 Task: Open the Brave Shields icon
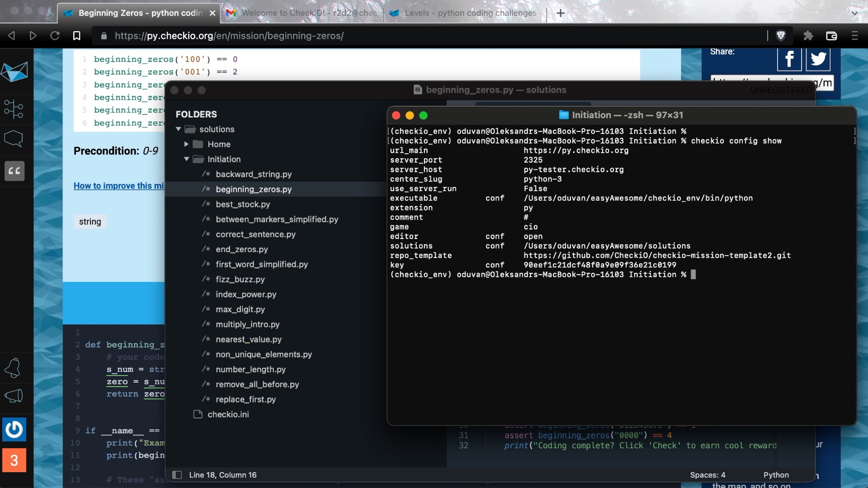coord(781,36)
